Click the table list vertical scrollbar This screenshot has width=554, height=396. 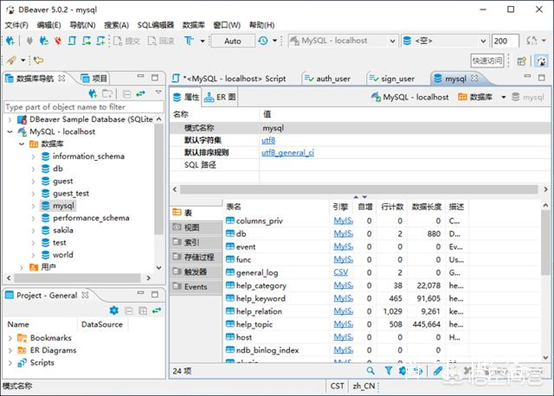546,242
